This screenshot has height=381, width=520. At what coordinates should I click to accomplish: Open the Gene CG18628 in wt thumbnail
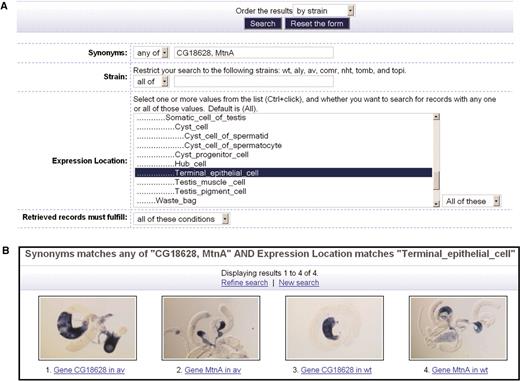(334, 328)
